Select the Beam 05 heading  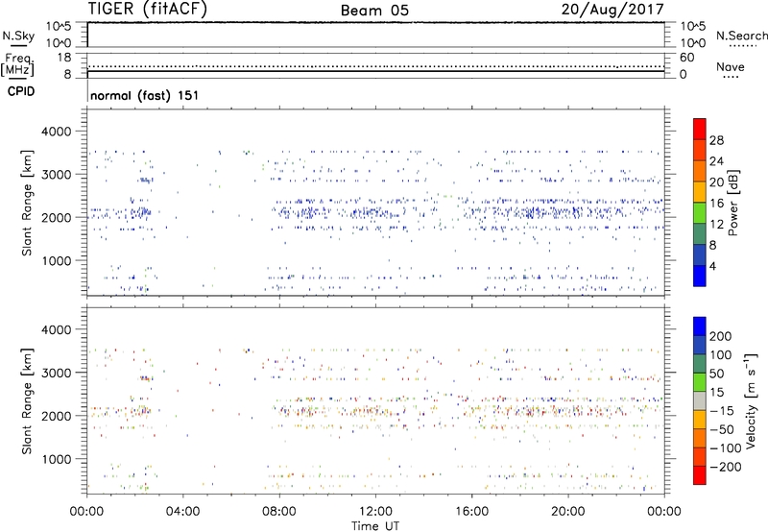(374, 11)
